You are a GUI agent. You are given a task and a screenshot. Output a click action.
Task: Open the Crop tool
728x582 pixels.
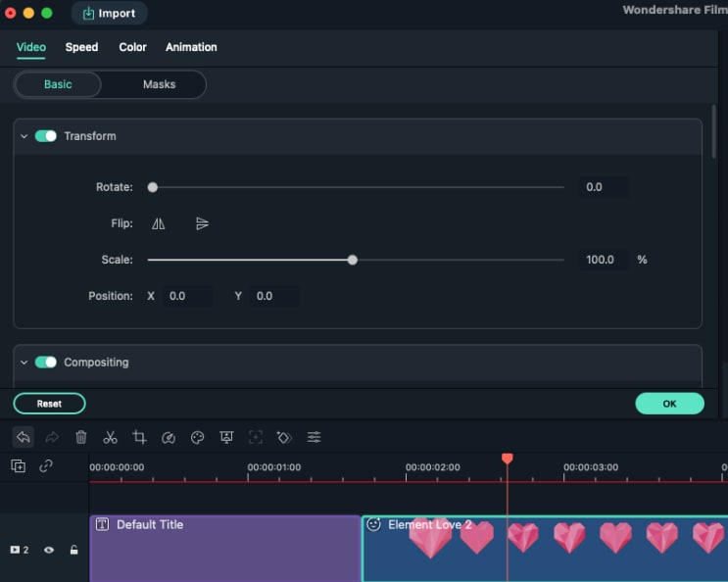(139, 437)
